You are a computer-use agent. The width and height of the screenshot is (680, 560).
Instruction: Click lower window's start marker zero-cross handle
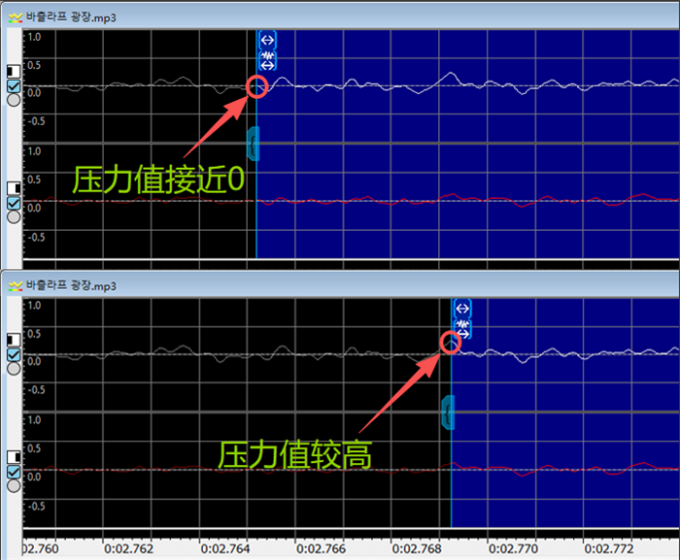pos(463,329)
